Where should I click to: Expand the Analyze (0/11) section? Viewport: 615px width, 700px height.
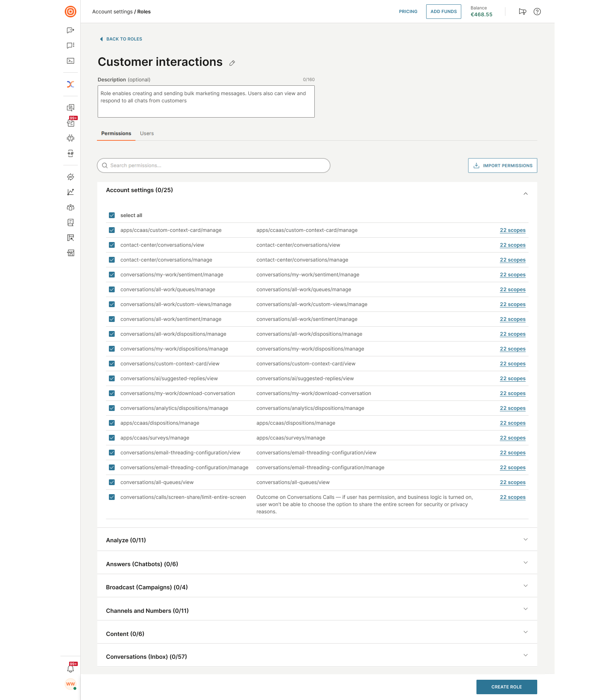pos(525,539)
